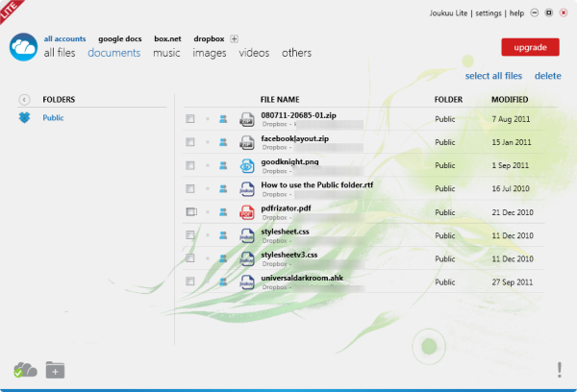Select file name stylesheet.css
This screenshot has width=577, height=392.
click(285, 232)
